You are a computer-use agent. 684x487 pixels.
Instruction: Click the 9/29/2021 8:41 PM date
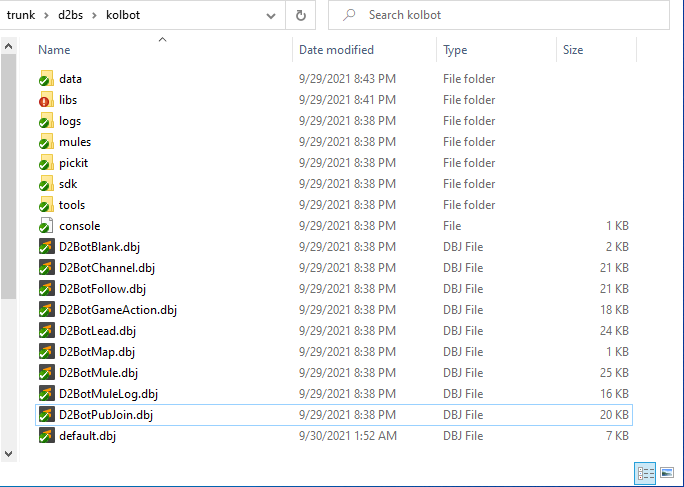(347, 100)
